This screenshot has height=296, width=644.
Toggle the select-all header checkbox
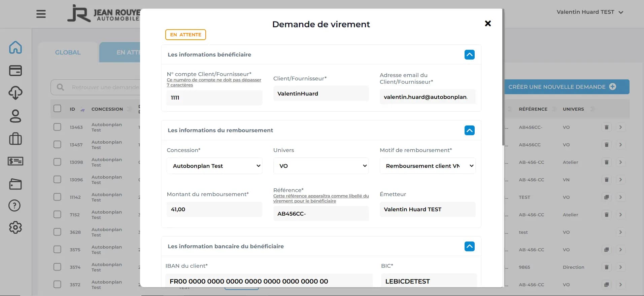click(58, 109)
